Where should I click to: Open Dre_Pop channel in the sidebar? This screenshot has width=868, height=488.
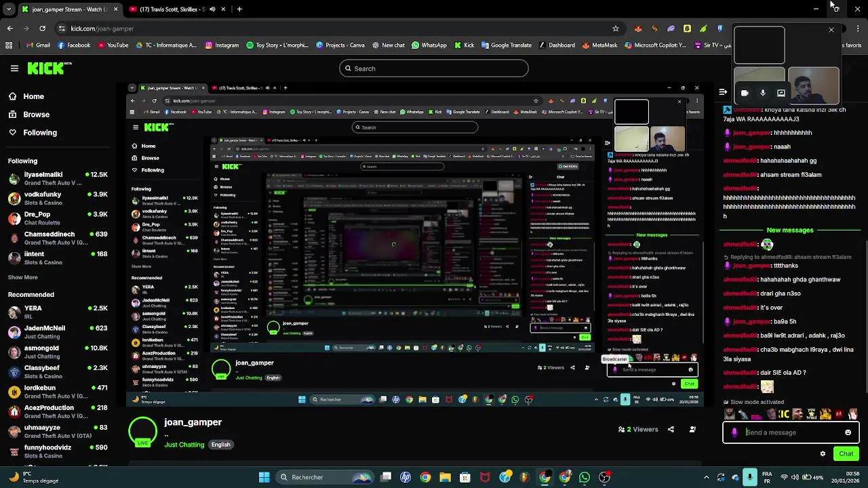tap(58, 218)
